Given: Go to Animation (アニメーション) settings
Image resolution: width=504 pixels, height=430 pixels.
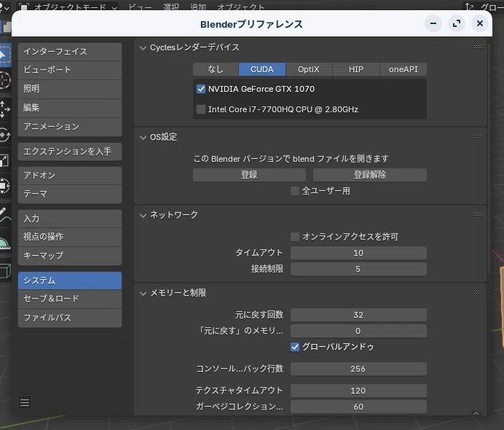Looking at the screenshot, I should 70,127.
